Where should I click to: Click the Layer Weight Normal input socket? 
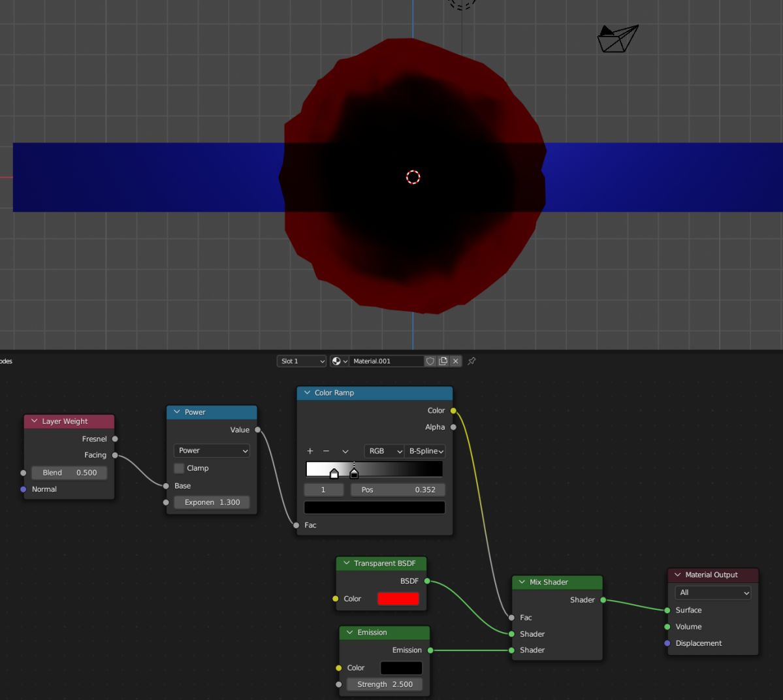(x=23, y=489)
